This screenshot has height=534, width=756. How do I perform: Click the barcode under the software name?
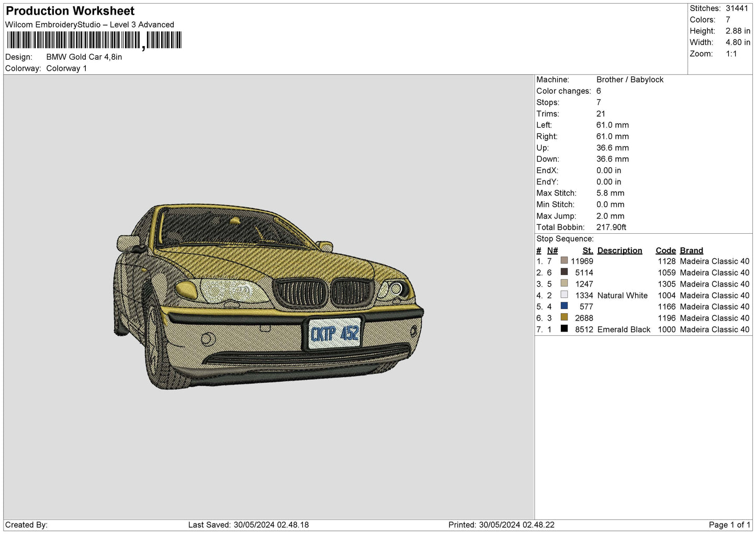(94, 40)
